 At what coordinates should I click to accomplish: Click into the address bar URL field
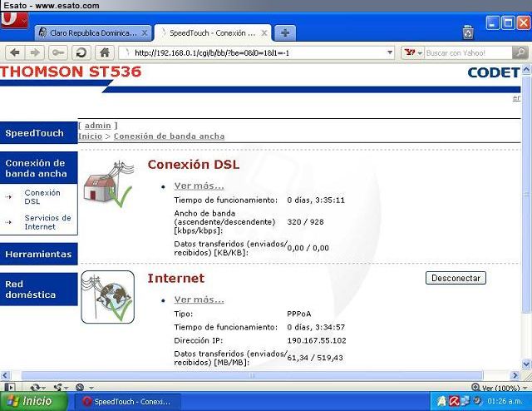tap(256, 52)
